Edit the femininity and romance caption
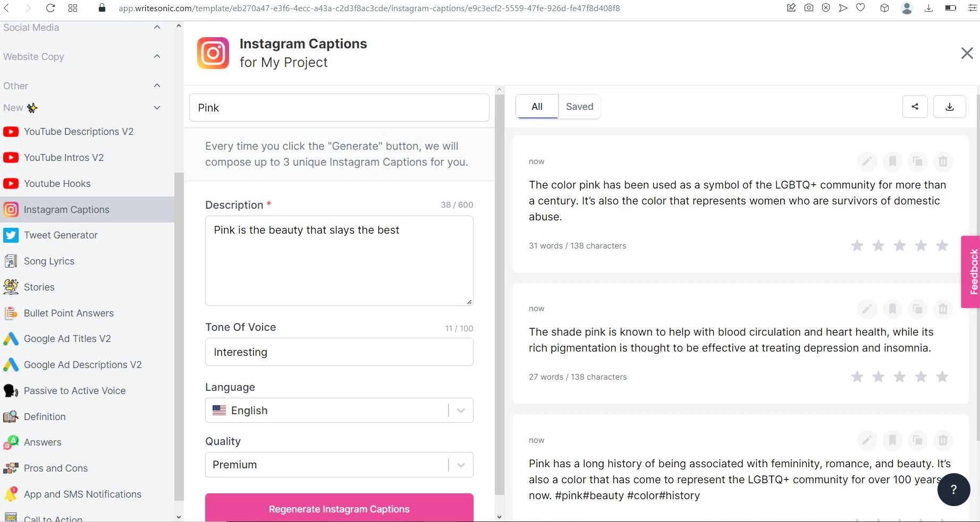This screenshot has width=980, height=522. [867, 440]
